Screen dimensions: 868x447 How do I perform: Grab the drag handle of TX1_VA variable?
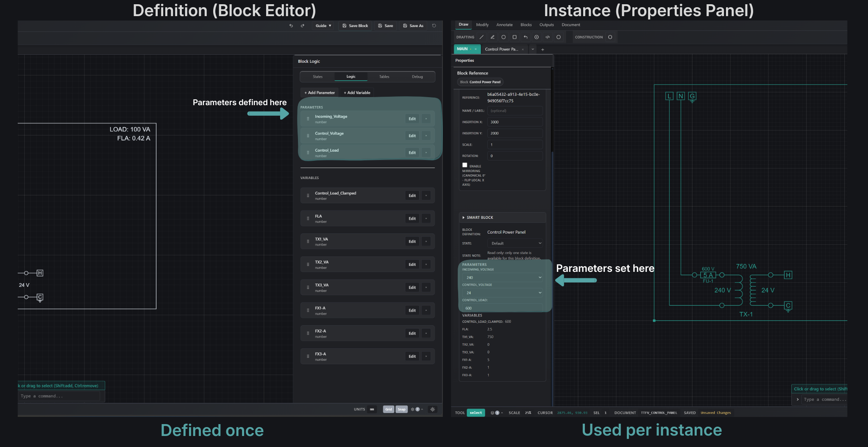click(x=308, y=242)
